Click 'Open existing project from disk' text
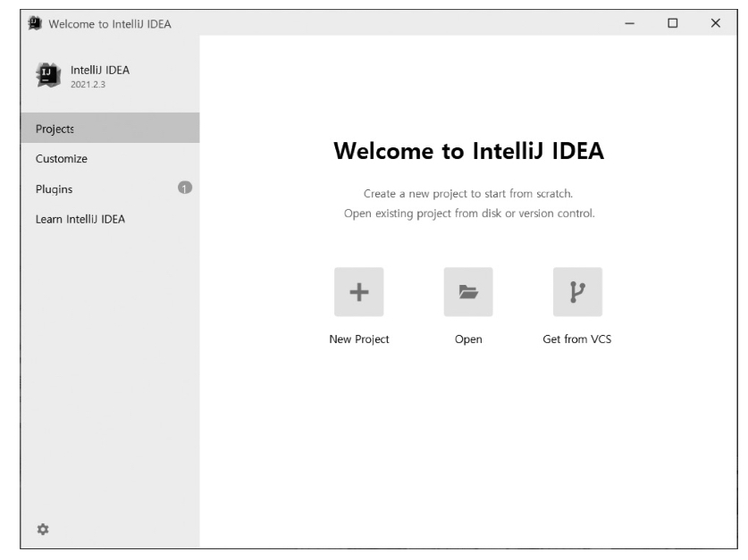This screenshot has height=560, width=748. (x=423, y=213)
